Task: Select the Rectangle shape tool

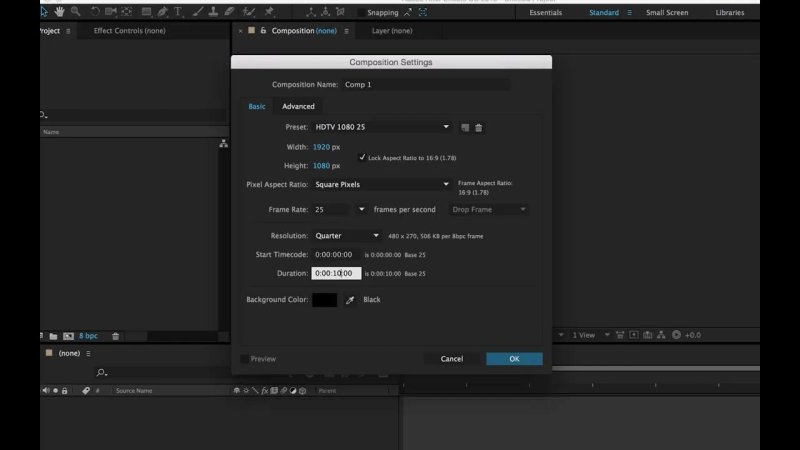Action: [146, 11]
